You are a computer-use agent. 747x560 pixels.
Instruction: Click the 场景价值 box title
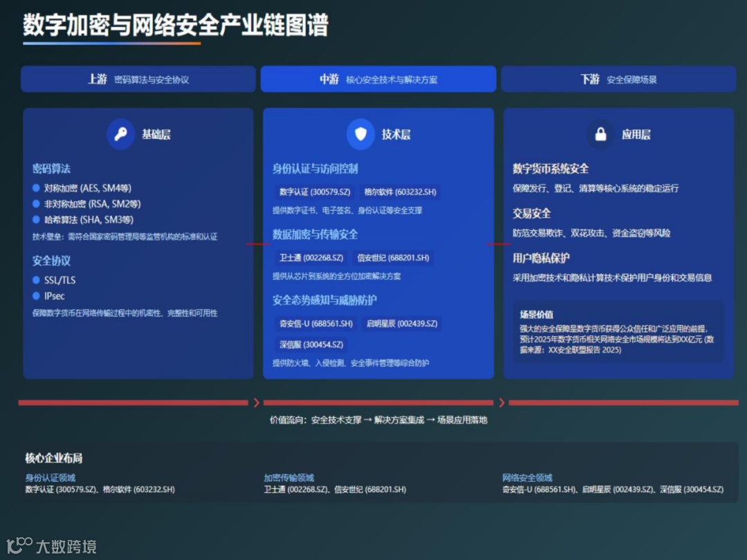(537, 315)
